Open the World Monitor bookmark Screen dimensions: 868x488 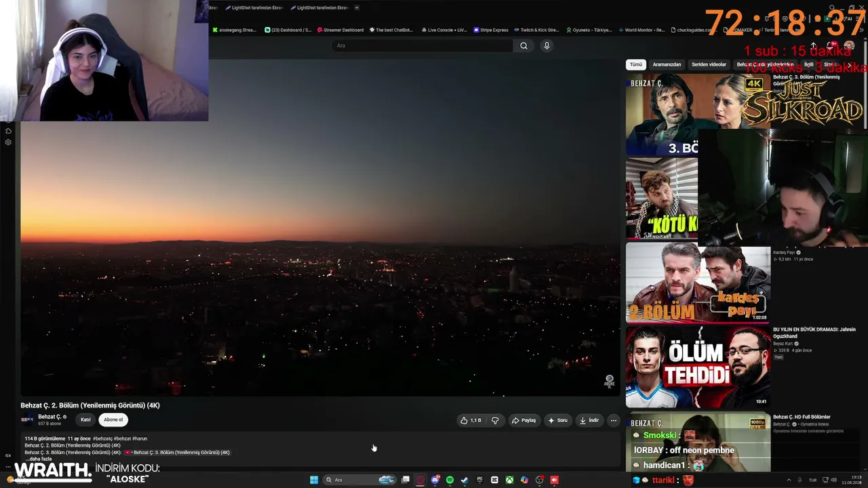pos(641,30)
